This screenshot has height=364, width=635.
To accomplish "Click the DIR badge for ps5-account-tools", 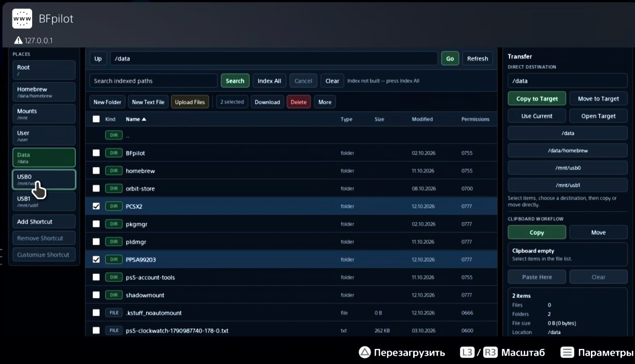I will pyautogui.click(x=114, y=278).
